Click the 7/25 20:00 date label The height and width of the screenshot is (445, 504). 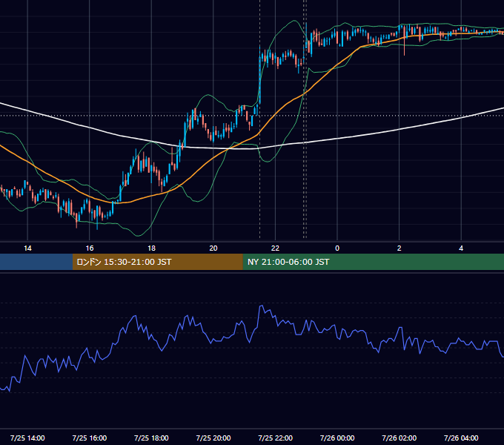213,438
